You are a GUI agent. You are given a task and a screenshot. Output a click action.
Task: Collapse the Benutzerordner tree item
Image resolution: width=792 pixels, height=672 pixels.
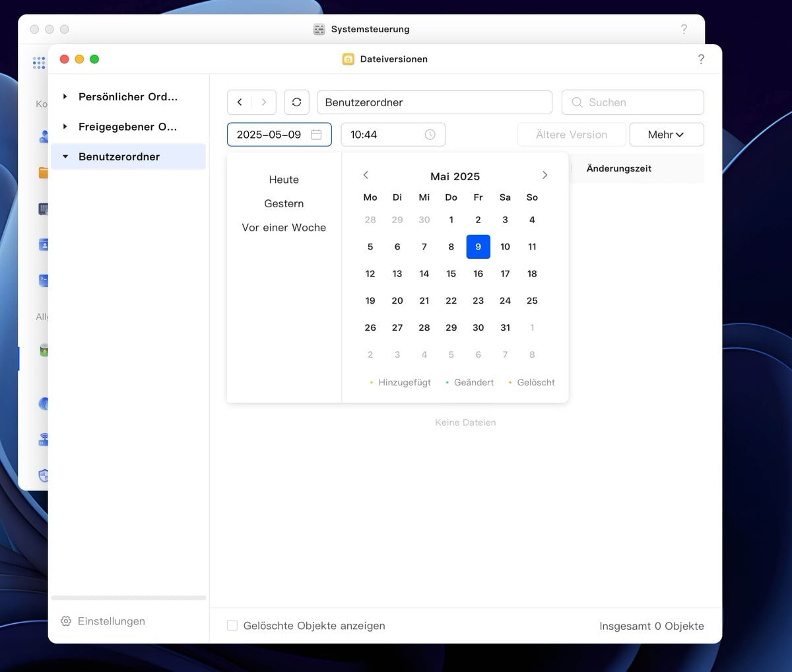(x=65, y=157)
